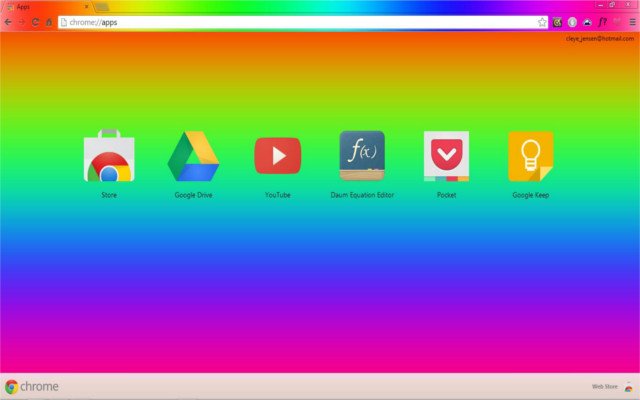
Task: Launch the Google Keep app
Action: 531,156
